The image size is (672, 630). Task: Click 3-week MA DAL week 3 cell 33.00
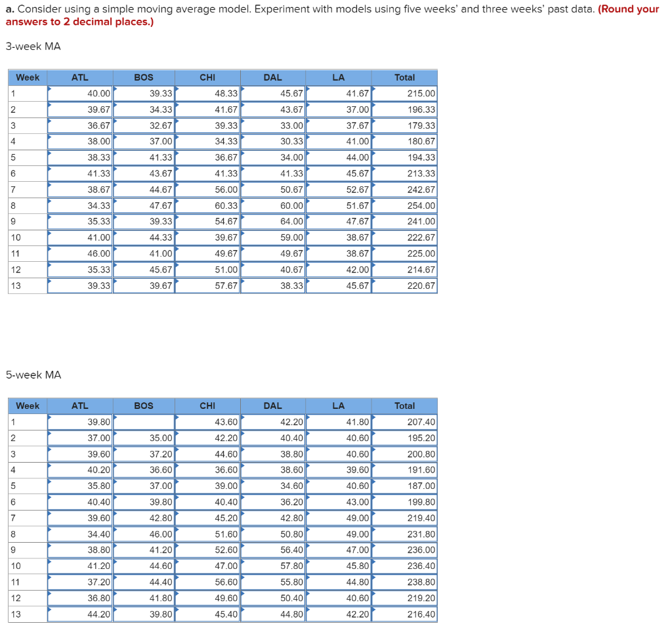click(274, 125)
